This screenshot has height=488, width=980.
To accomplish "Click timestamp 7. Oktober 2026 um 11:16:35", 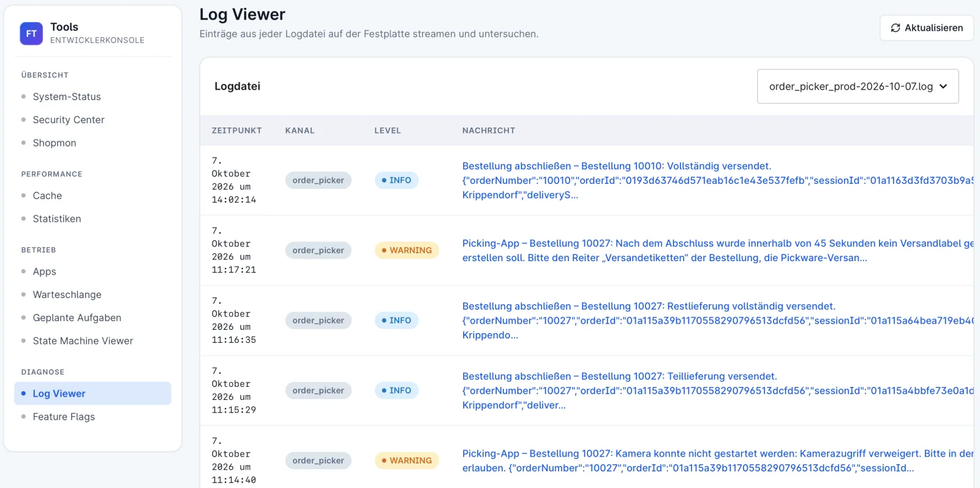I will (x=234, y=321).
